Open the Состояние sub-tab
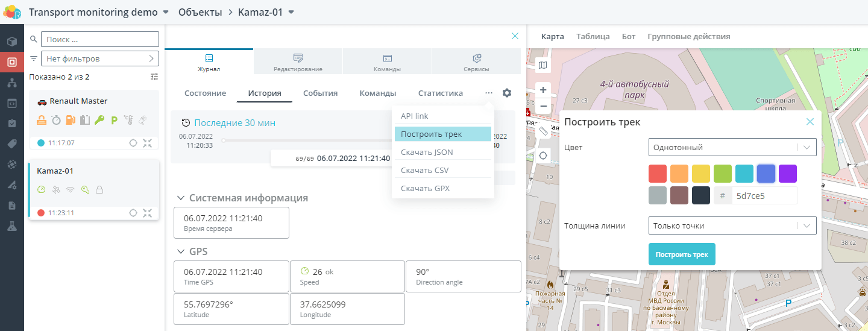Screen dimensions: 868x331 [x=205, y=93]
